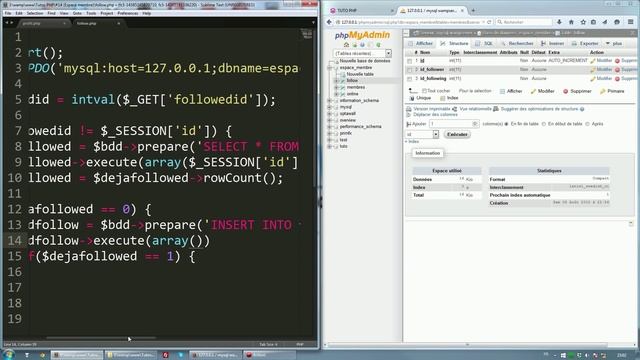Close the follow.php tab in Sublime
This screenshot has width=640, height=360.
point(119,23)
